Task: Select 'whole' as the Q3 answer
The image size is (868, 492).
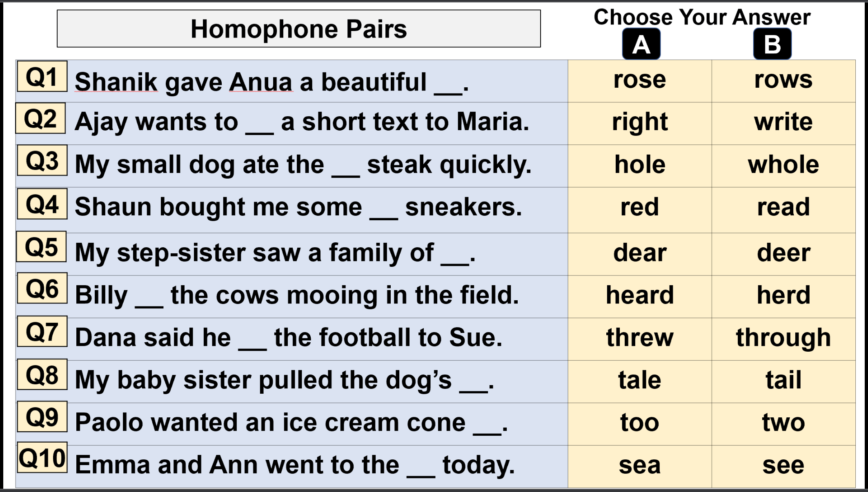Action: pos(783,165)
